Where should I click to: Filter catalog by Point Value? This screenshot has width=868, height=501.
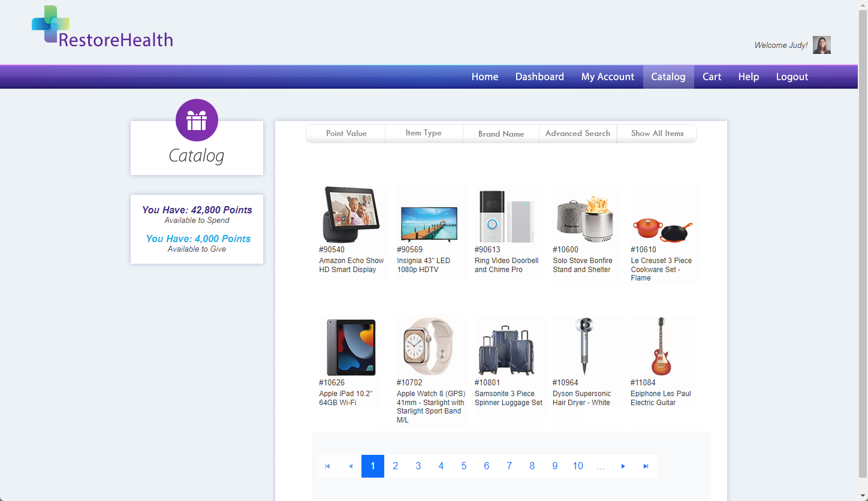346,134
